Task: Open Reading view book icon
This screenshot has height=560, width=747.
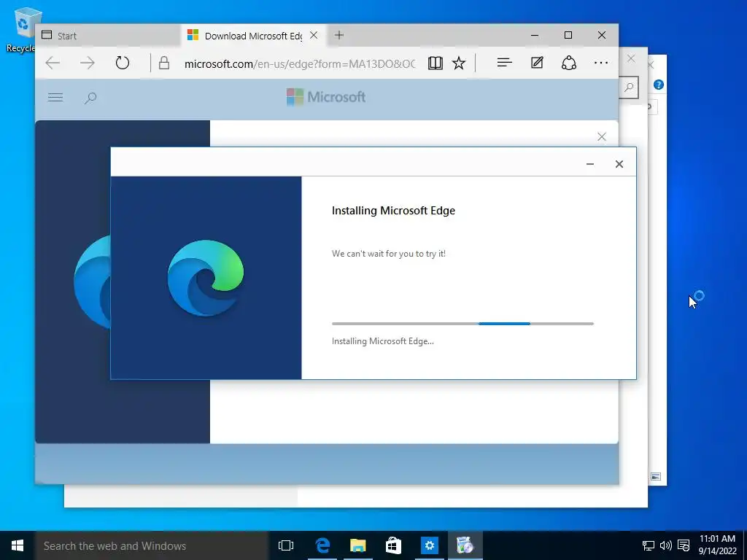Action: [x=435, y=63]
